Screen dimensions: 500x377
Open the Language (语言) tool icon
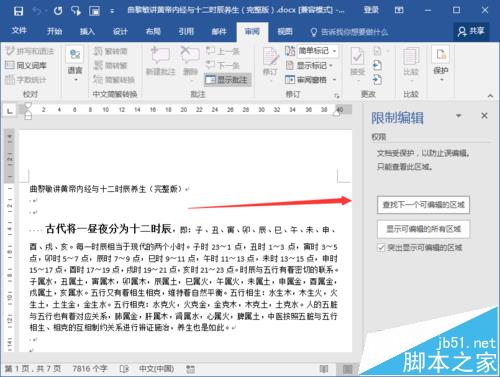tap(75, 64)
